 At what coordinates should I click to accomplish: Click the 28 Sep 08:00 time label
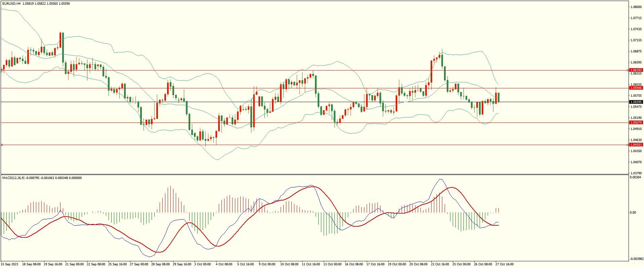click(160, 264)
